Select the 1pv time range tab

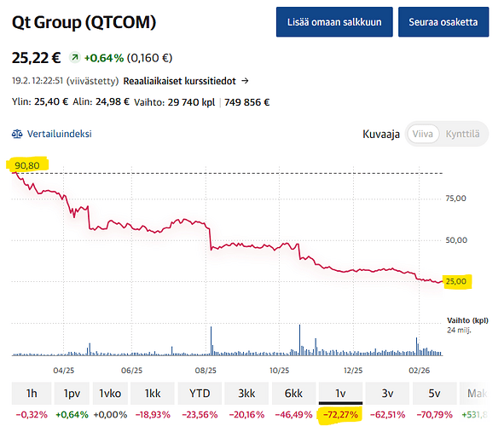tap(72, 394)
